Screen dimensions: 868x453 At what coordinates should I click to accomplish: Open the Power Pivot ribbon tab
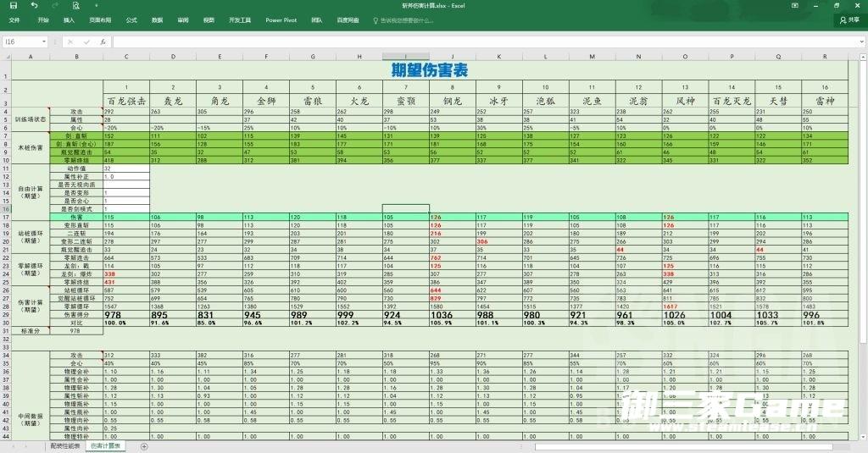pos(280,19)
